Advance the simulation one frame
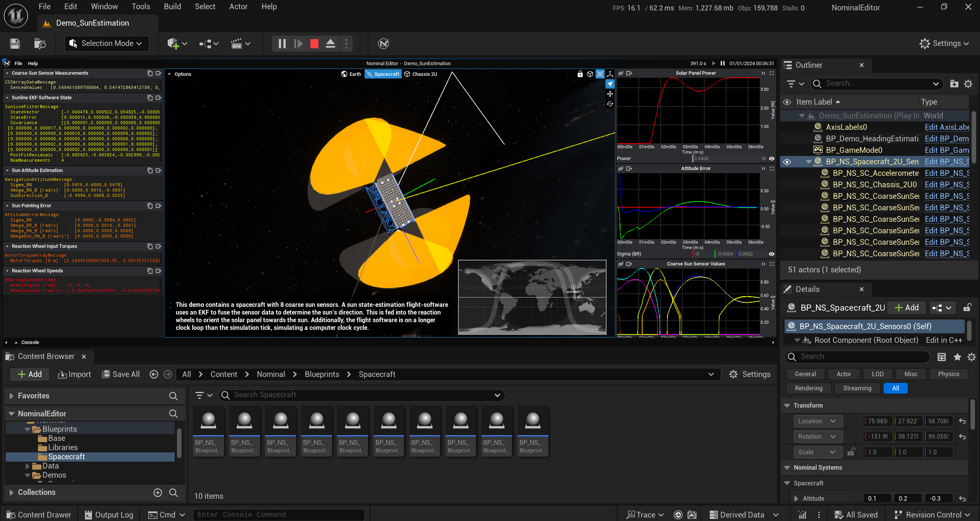 pyautogui.click(x=298, y=44)
